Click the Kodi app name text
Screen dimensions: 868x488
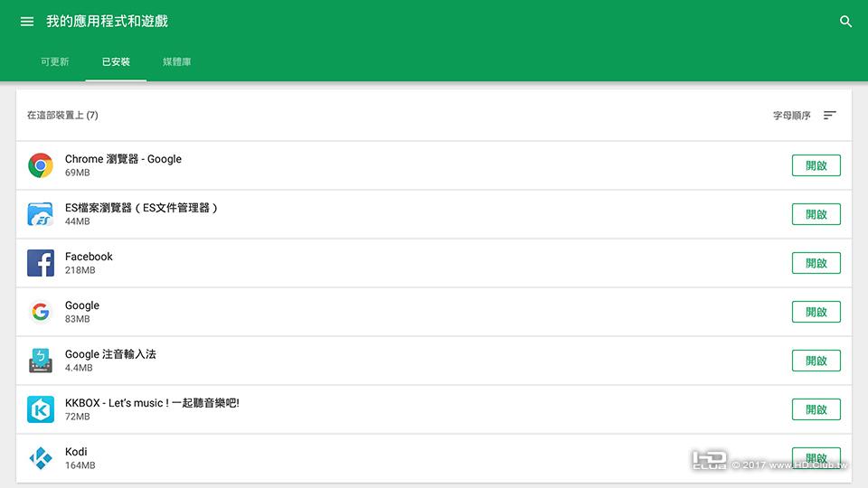[76, 452]
